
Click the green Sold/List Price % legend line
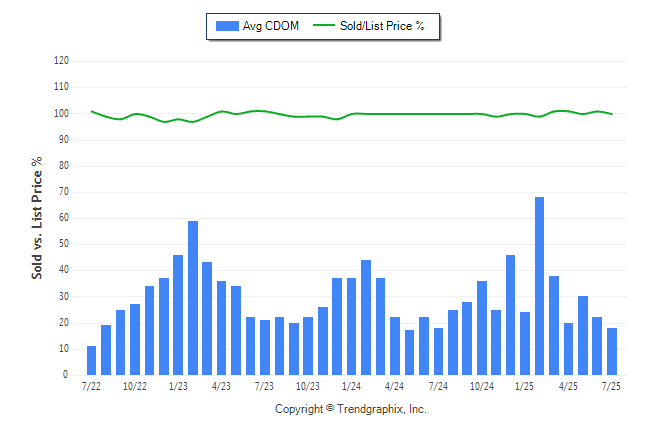[323, 25]
